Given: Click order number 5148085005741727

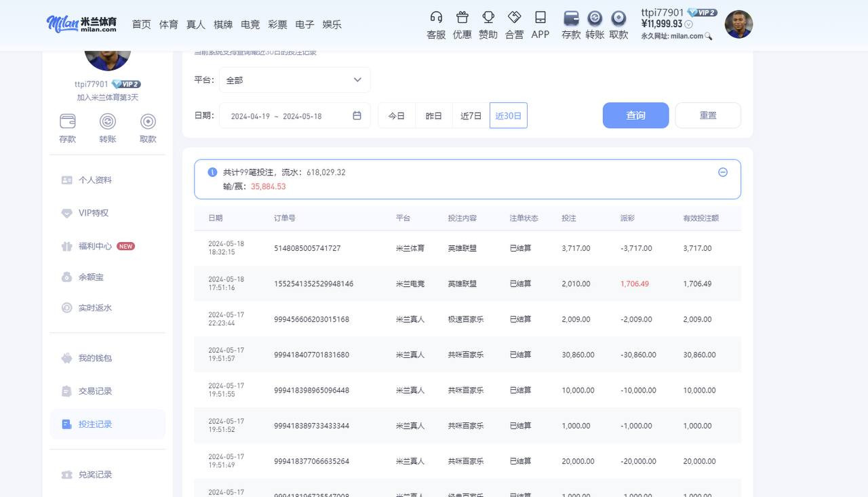Looking at the screenshot, I should tap(307, 248).
